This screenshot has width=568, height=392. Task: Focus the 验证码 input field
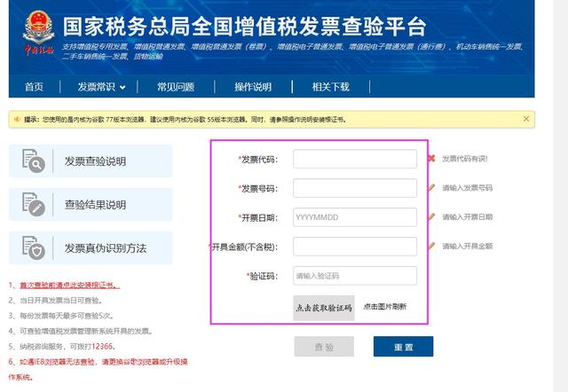pyautogui.click(x=355, y=276)
